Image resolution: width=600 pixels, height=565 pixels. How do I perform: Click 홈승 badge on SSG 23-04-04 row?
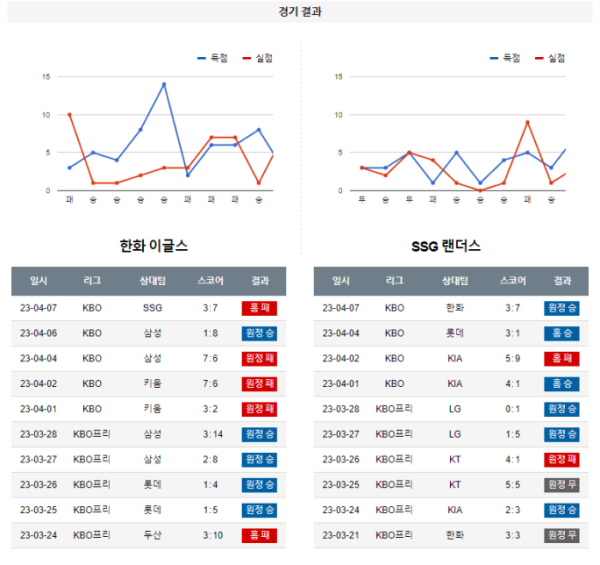tap(562, 334)
